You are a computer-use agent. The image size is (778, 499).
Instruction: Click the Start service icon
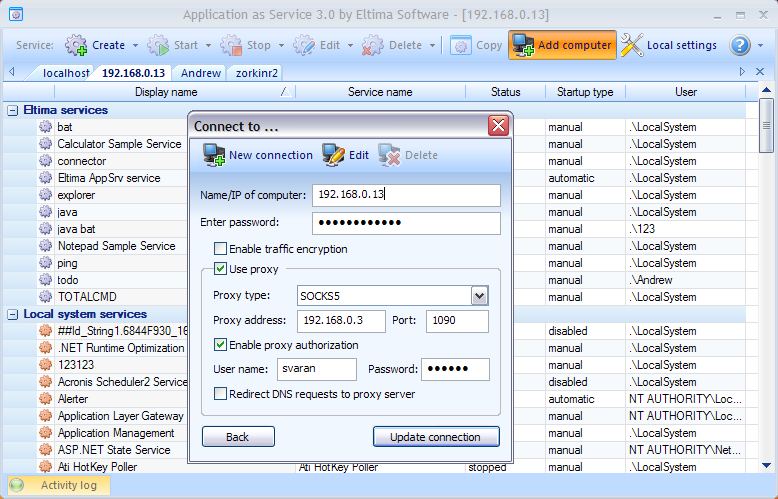158,45
